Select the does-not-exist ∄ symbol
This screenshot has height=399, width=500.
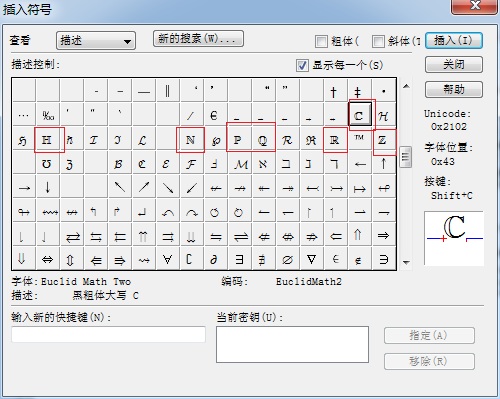point(264,259)
